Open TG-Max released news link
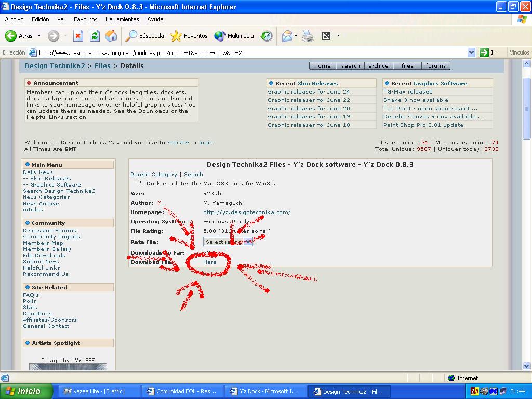The width and height of the screenshot is (532, 399). click(x=408, y=91)
